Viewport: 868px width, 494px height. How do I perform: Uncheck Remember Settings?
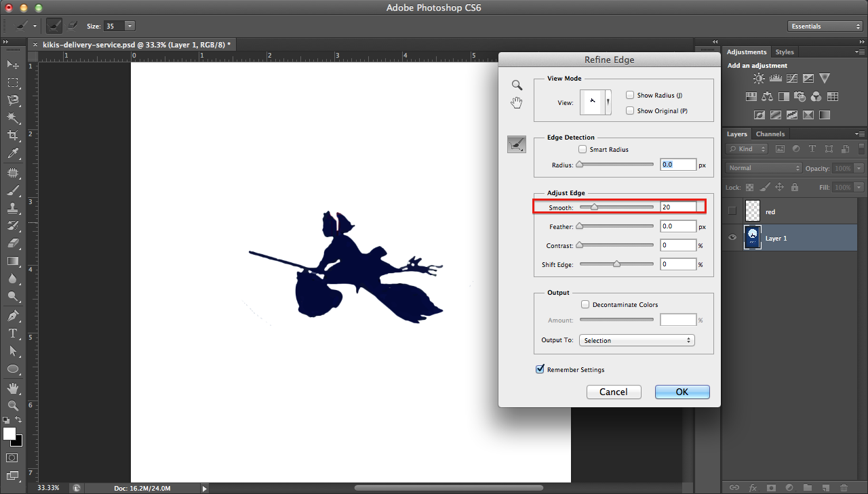540,369
